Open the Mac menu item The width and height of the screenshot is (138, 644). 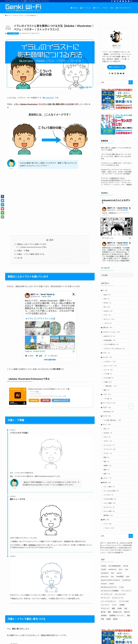(112, 8)
